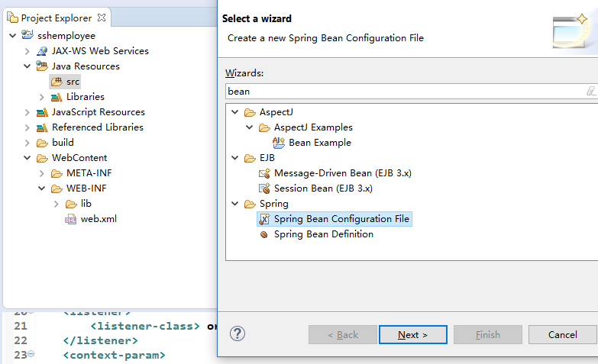Select the Referenced Libraries tree item
Screen dimensions: 598x364
(97, 127)
